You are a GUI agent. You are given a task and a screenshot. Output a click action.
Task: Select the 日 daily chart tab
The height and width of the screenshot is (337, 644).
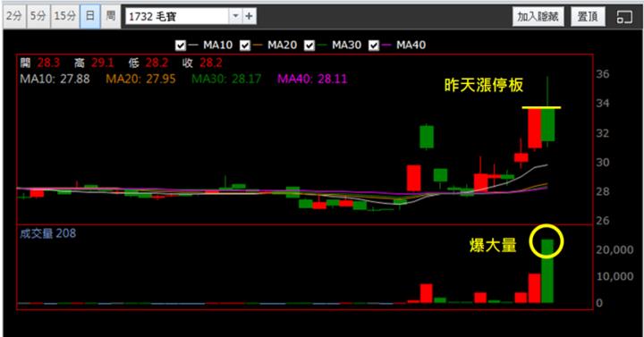click(90, 16)
